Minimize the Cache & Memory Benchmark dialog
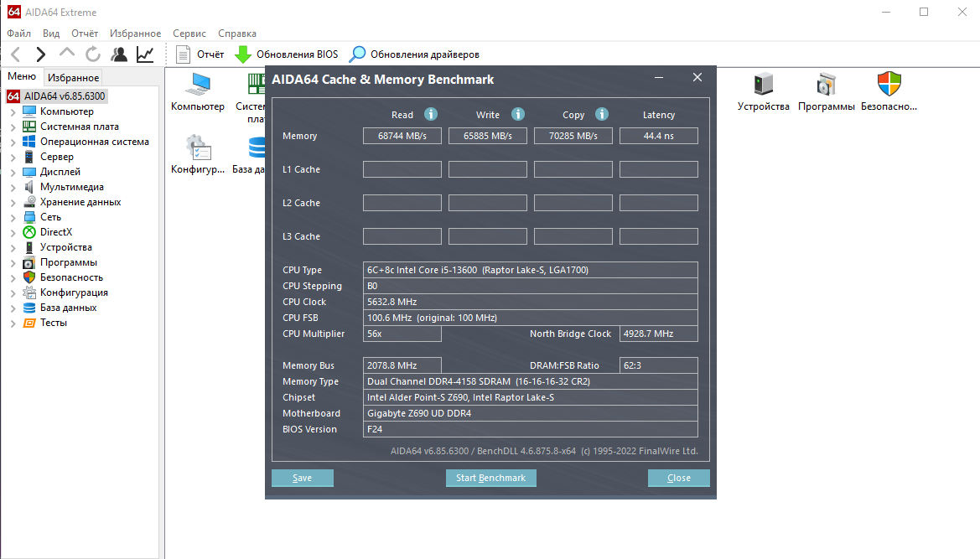Screen dimensions: 980x559 click(659, 77)
